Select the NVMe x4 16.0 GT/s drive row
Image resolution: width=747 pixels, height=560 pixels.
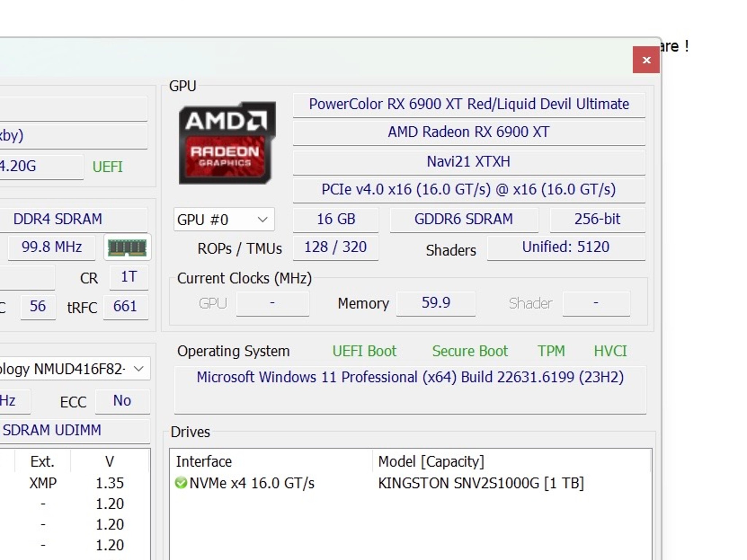[x=410, y=483]
